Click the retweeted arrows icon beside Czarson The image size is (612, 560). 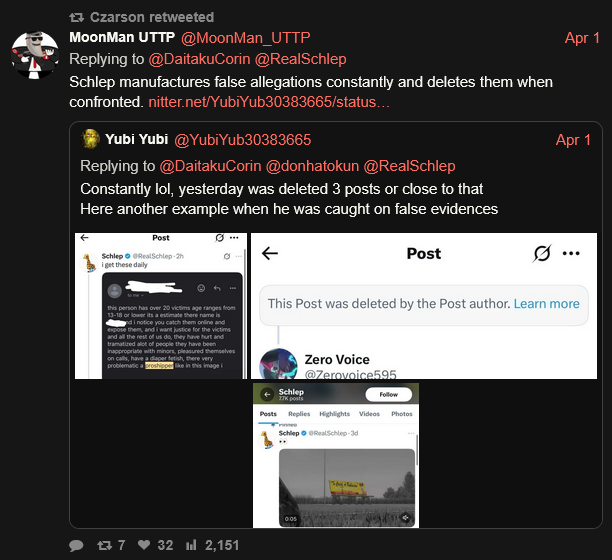(x=76, y=17)
